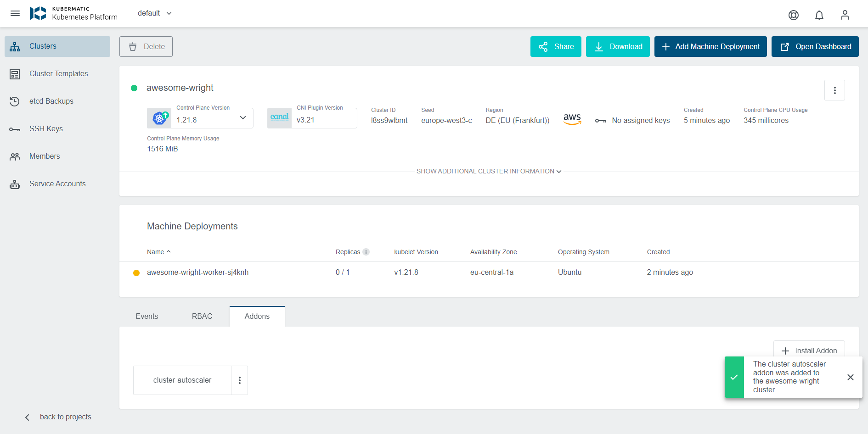Open the user profile icon

click(845, 15)
